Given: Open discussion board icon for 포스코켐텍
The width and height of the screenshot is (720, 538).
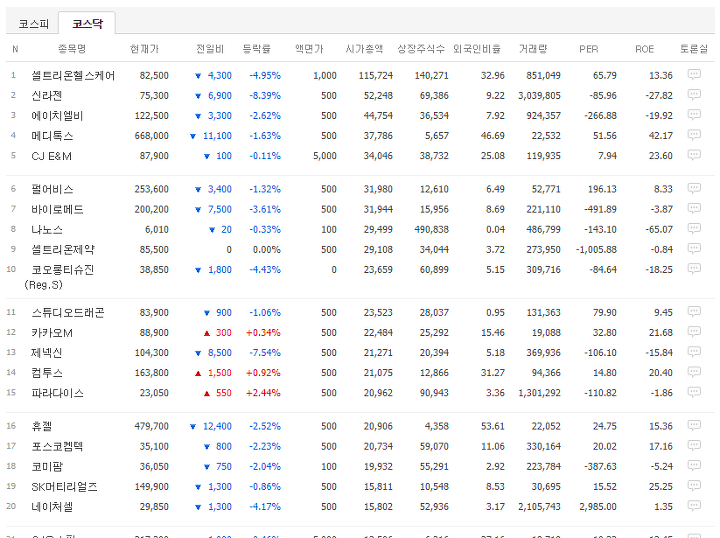Looking at the screenshot, I should coord(694,445).
